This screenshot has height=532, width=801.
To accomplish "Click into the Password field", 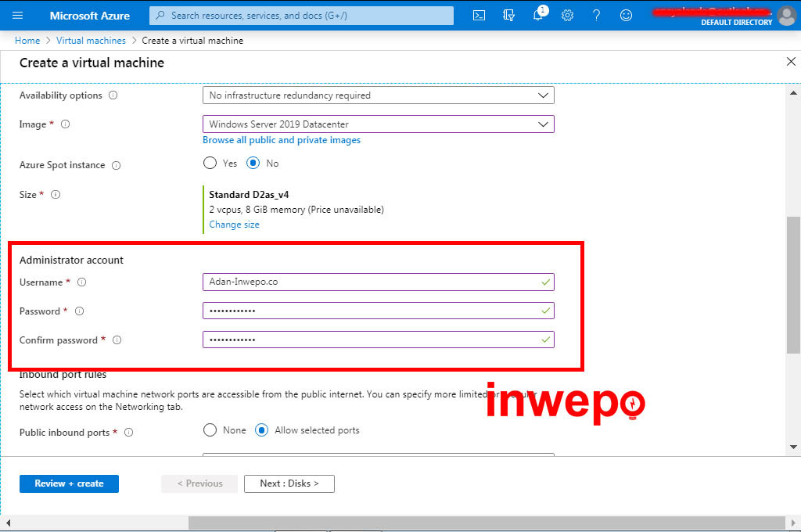I will pyautogui.click(x=378, y=311).
